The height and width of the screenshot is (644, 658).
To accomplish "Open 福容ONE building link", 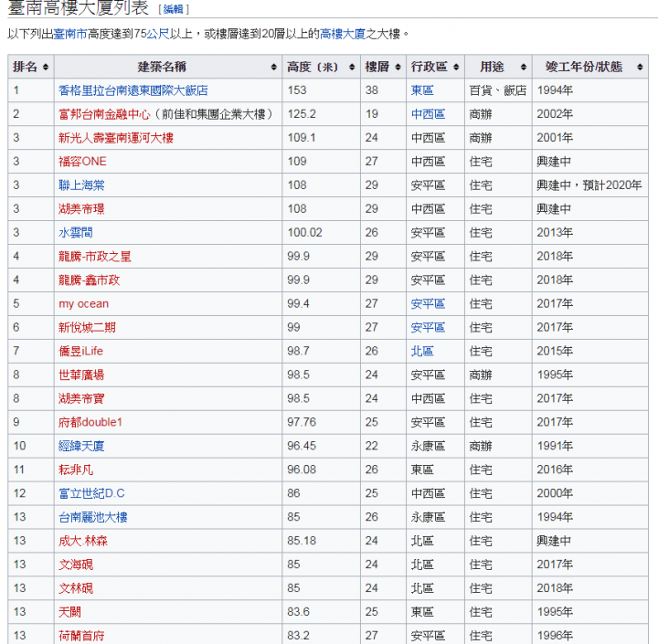I will pyautogui.click(x=82, y=162).
